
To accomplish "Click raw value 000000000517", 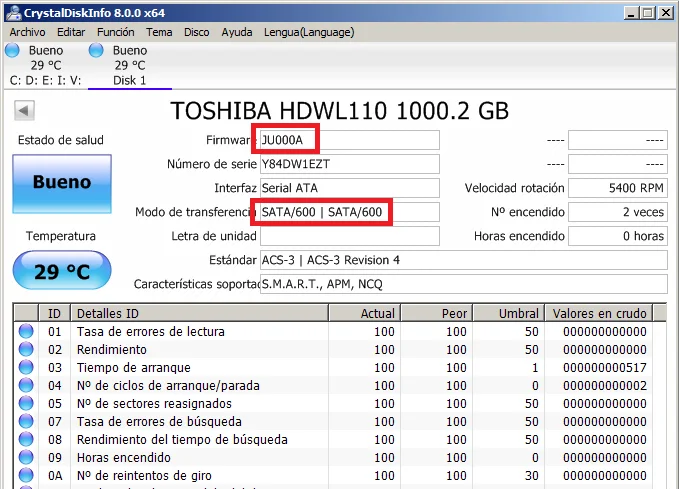I will 605,368.
